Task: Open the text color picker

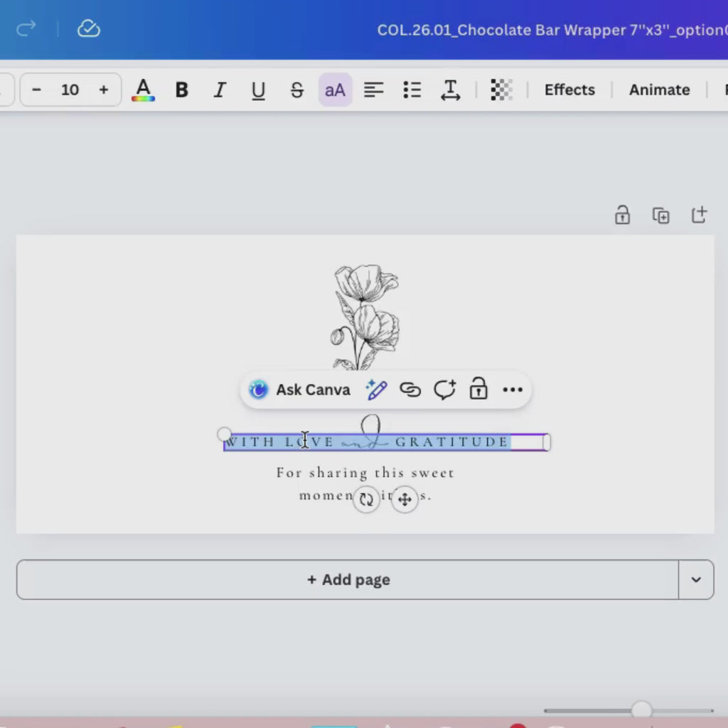Action: (x=143, y=90)
